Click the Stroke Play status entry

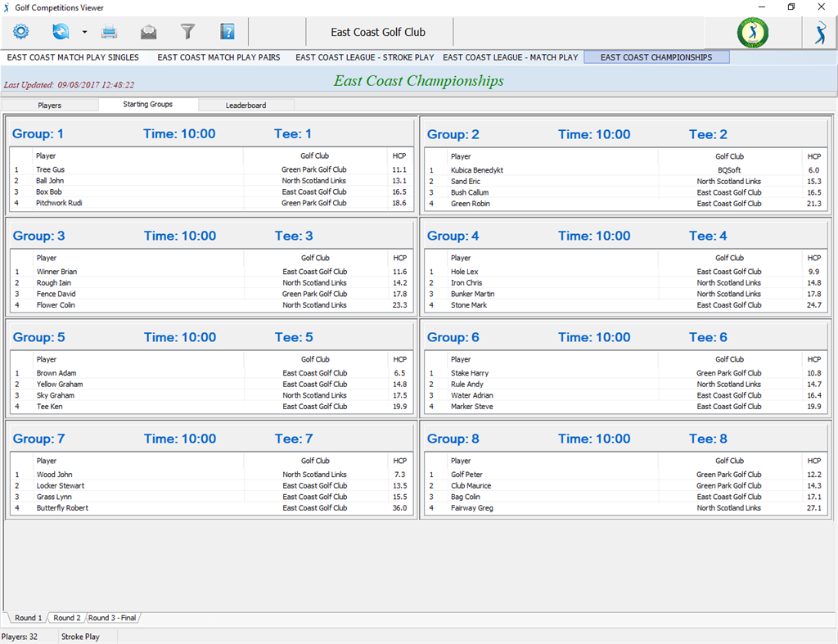click(80, 637)
